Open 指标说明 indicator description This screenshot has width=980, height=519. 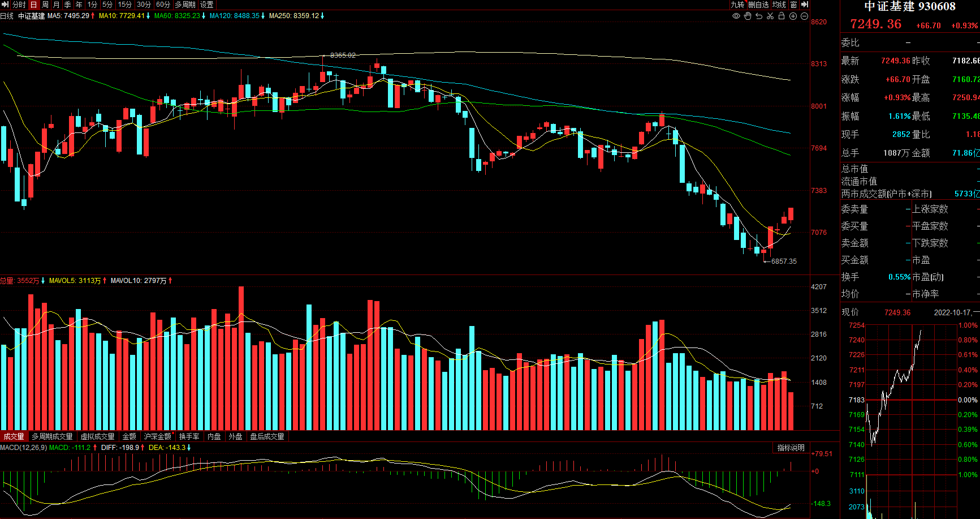[x=791, y=448]
